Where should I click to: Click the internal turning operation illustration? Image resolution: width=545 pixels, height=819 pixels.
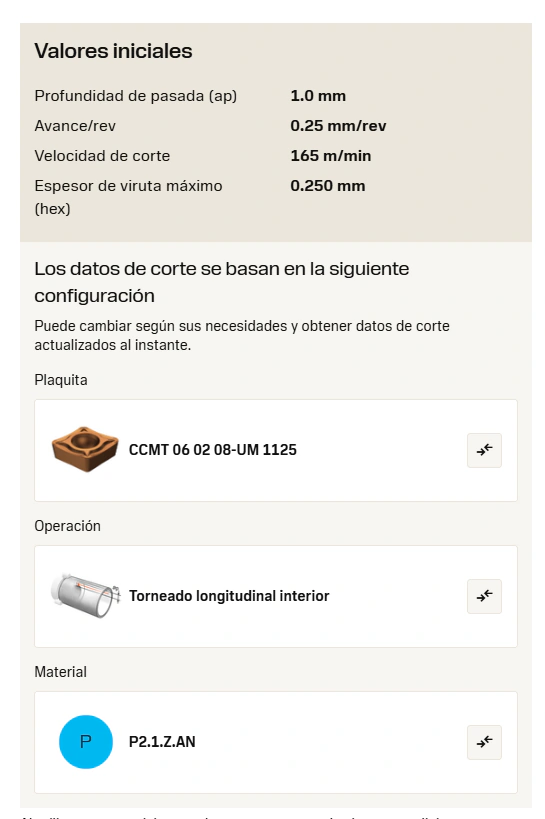(85, 595)
